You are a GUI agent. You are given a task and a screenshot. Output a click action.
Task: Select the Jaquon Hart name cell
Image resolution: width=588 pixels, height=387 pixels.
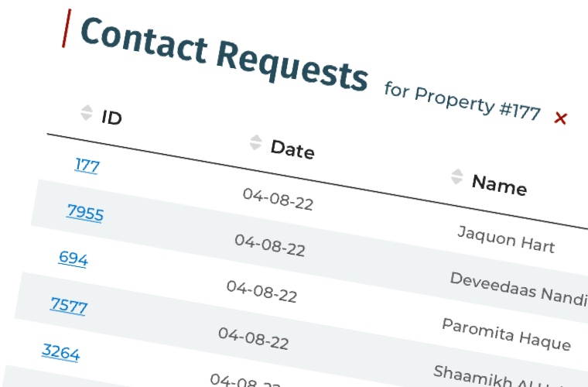click(x=505, y=239)
